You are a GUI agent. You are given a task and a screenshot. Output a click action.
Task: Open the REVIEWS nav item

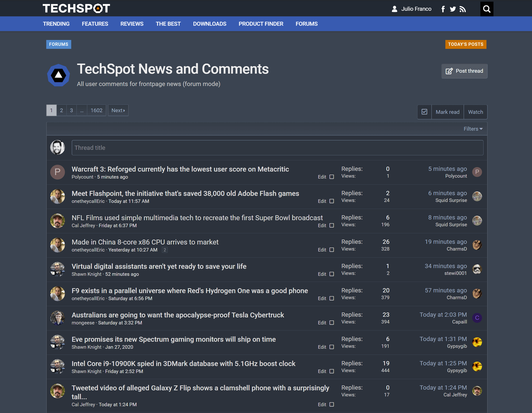coord(132,24)
